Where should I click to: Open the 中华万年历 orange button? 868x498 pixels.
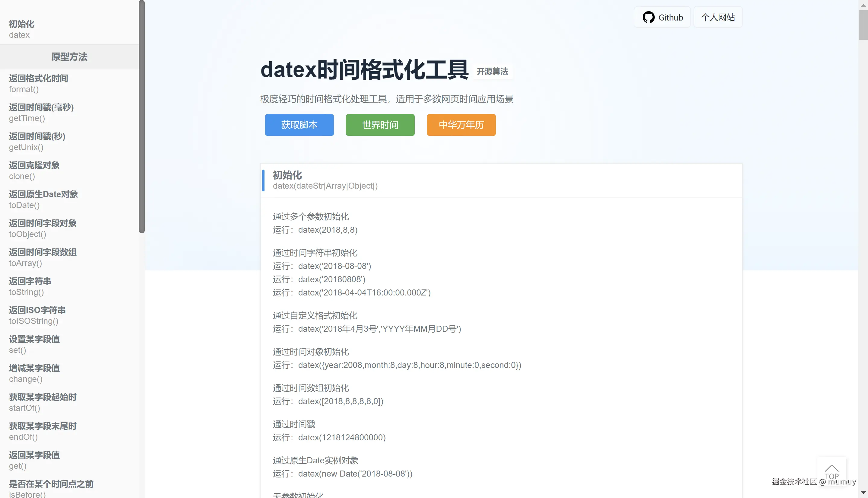pos(461,125)
